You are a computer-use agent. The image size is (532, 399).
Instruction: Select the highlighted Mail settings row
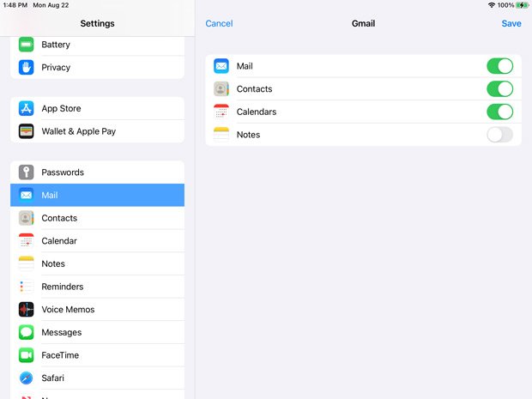pyautogui.click(x=97, y=195)
